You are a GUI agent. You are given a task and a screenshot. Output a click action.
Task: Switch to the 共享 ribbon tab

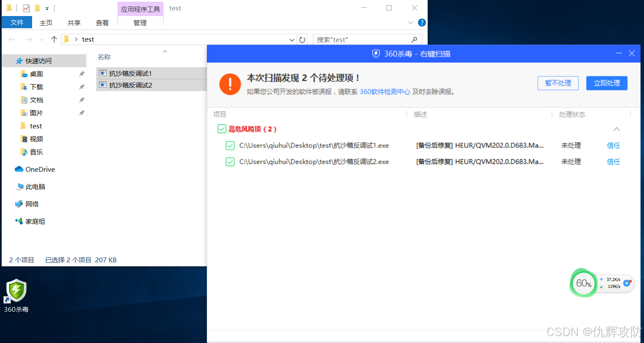coord(74,23)
